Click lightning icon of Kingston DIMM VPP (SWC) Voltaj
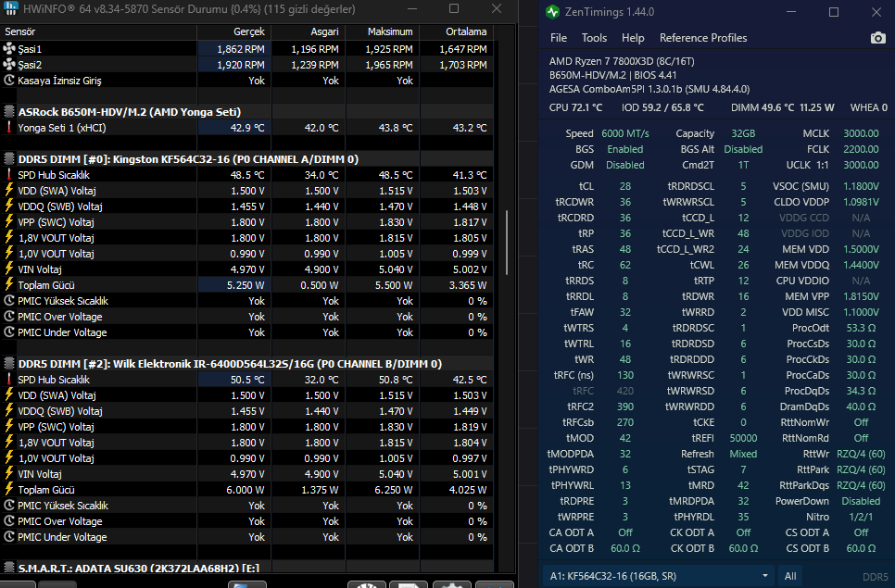Viewport: 895px width, 588px height. tap(9, 222)
